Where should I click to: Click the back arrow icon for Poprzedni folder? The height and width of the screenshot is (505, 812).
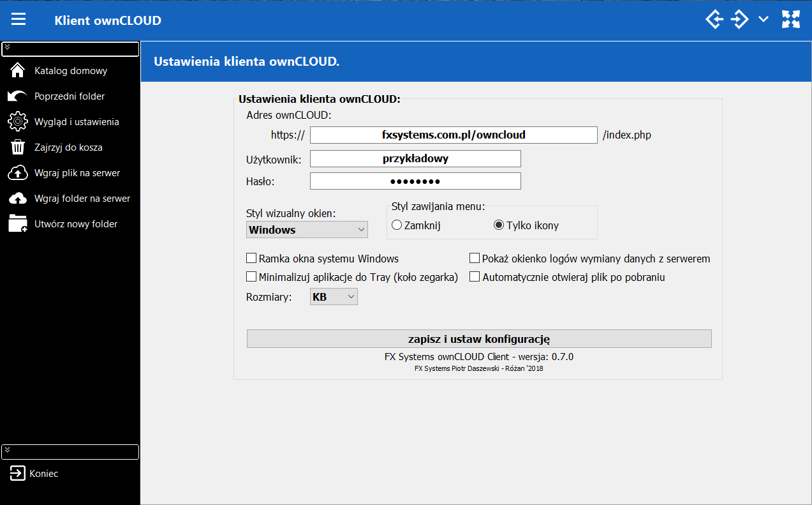[x=18, y=96]
